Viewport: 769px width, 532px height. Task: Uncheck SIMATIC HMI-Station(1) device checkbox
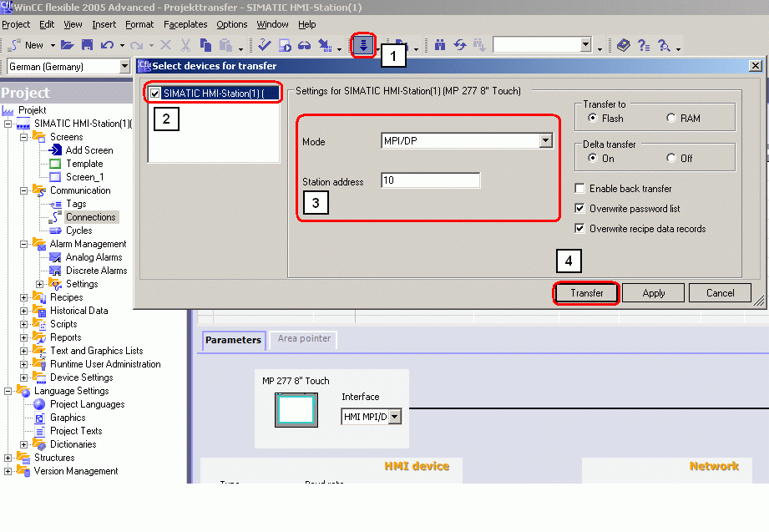[x=155, y=94]
